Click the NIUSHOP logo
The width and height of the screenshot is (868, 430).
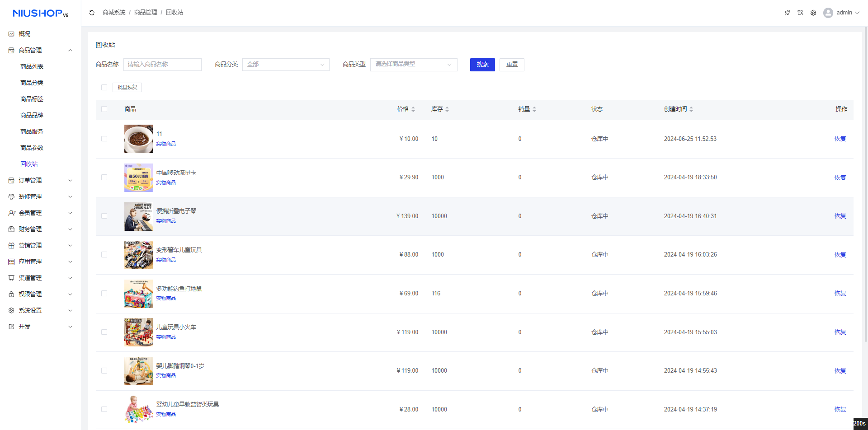[x=40, y=14]
